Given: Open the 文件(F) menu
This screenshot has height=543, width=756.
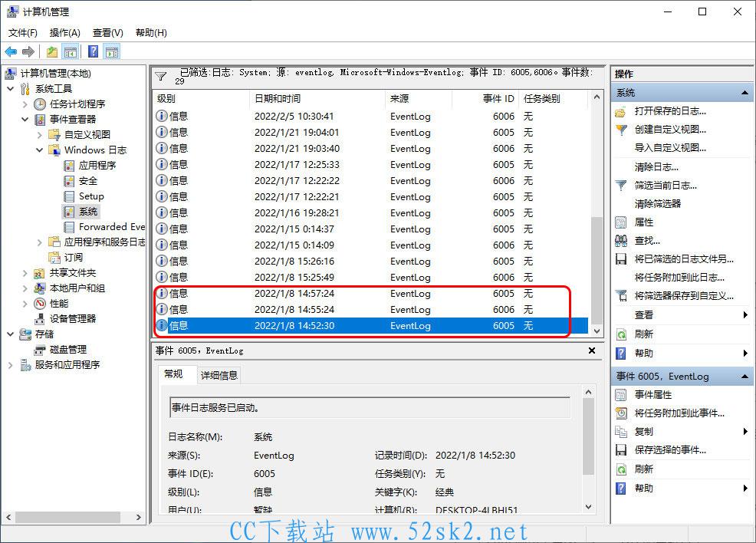Looking at the screenshot, I should coord(23,33).
